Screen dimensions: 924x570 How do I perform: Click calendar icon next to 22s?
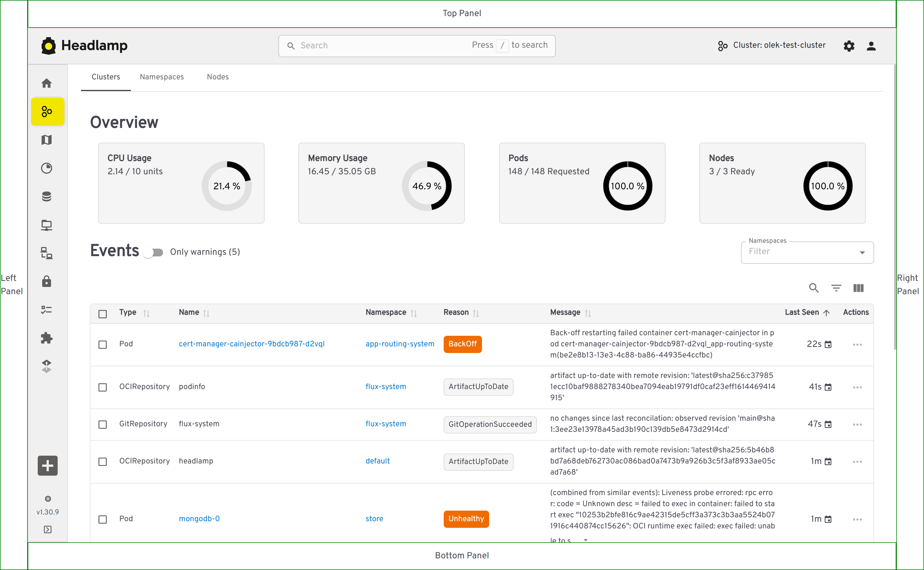coord(828,345)
